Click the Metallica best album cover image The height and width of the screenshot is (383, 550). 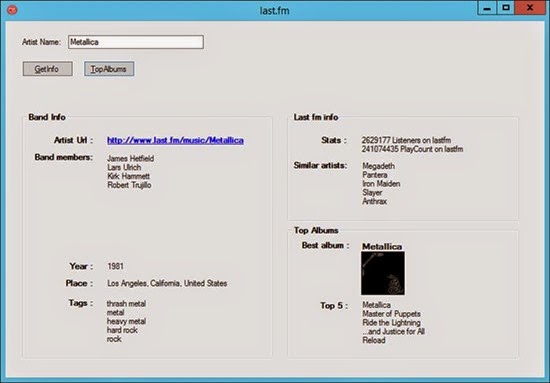click(383, 273)
